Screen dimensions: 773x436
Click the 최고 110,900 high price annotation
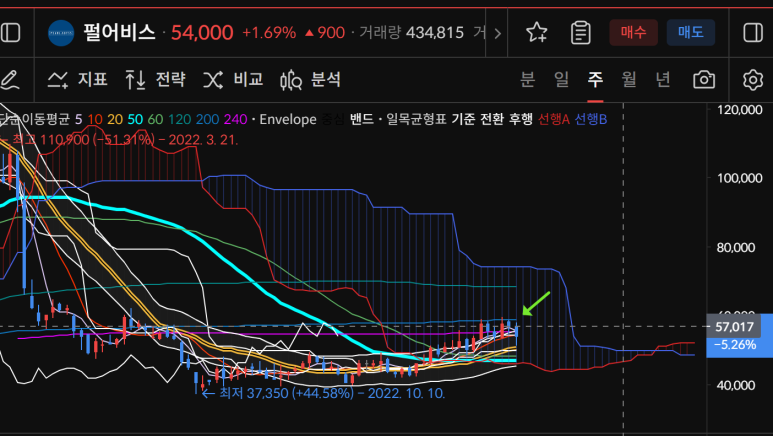(x=120, y=140)
